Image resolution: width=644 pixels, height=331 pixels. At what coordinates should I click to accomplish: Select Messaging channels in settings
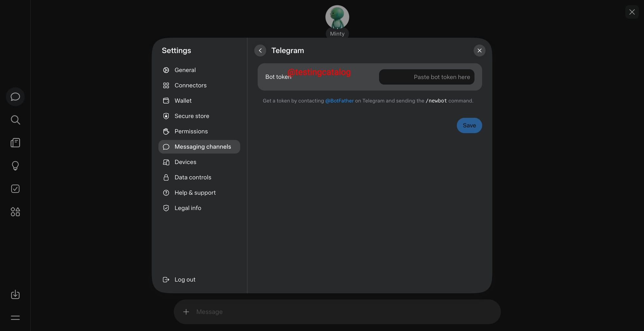click(x=199, y=147)
